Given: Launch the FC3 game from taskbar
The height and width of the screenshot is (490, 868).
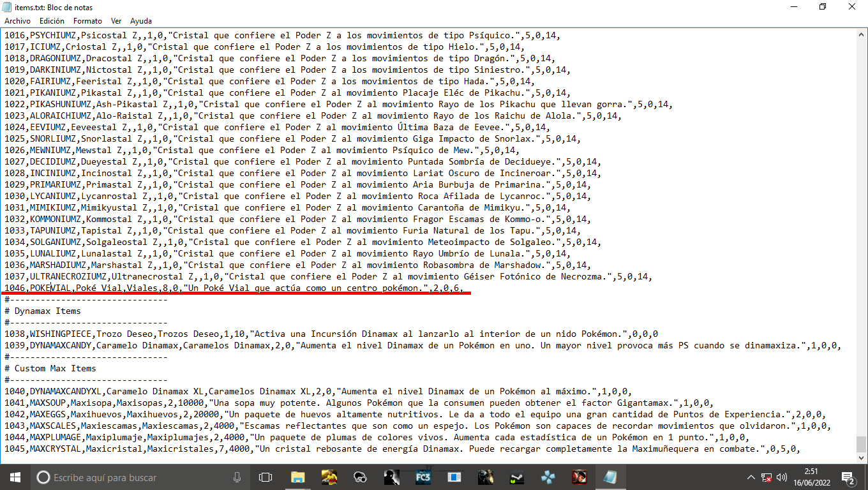Looking at the screenshot, I should point(423,477).
